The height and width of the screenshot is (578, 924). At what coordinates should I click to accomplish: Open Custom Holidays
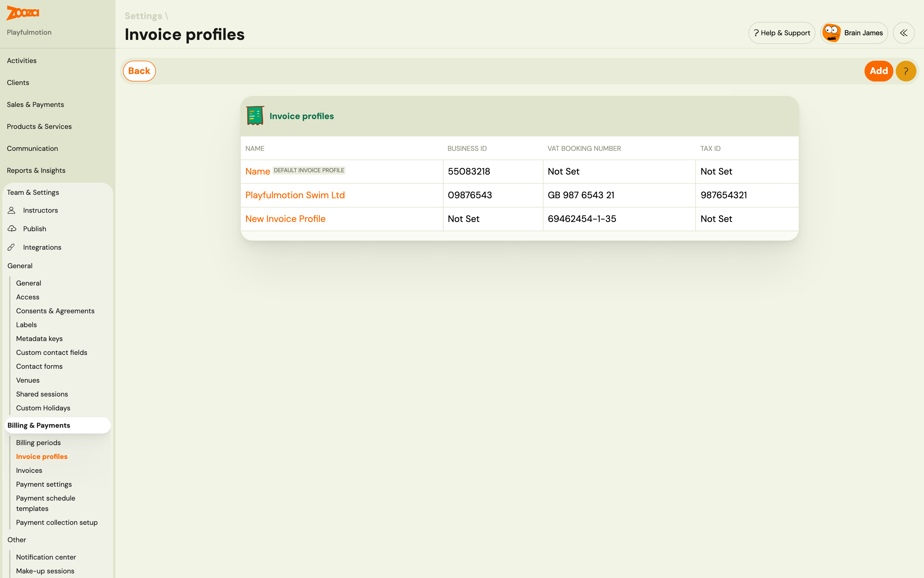[x=43, y=408]
